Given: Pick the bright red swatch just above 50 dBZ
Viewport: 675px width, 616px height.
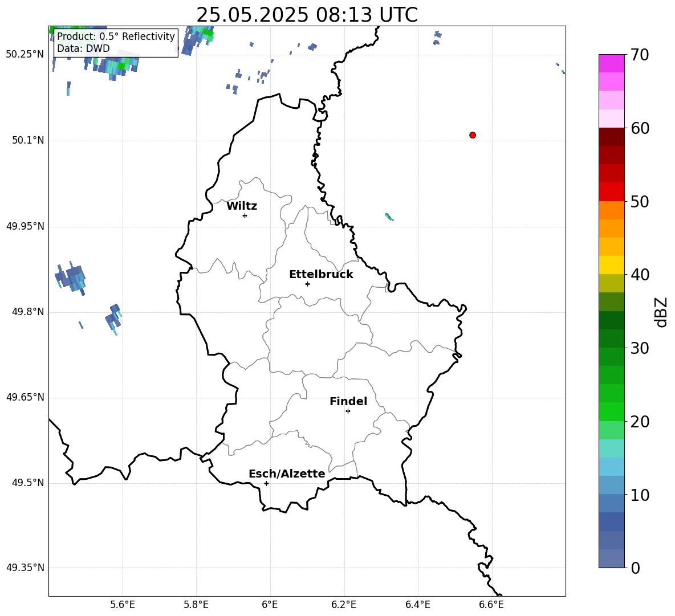Looking at the screenshot, I should point(611,192).
